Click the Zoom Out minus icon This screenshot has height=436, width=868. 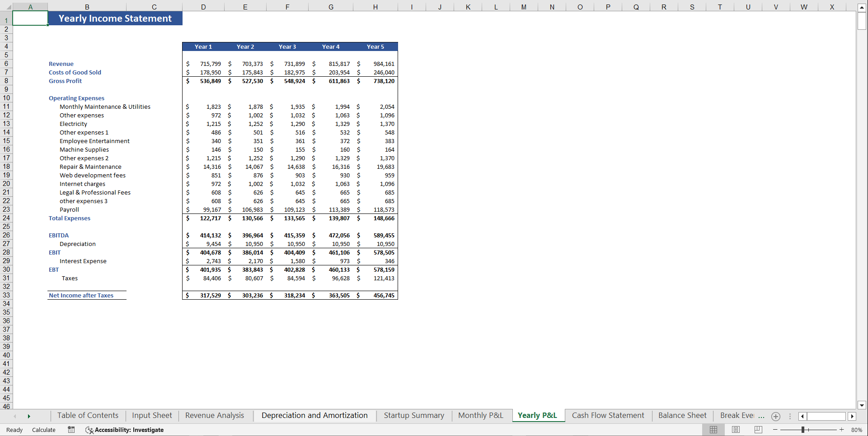(x=775, y=430)
